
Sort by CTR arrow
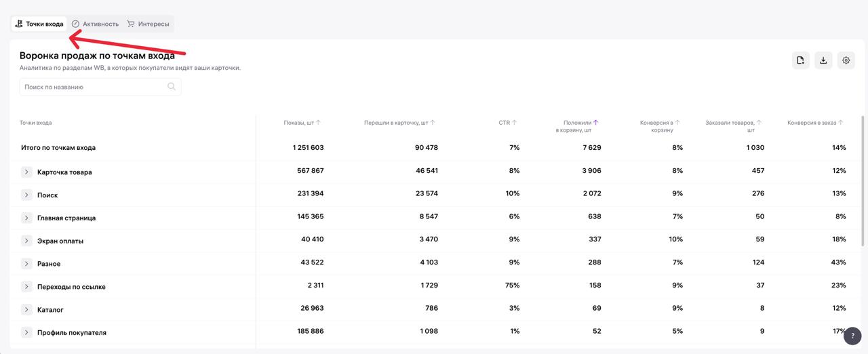coord(515,123)
